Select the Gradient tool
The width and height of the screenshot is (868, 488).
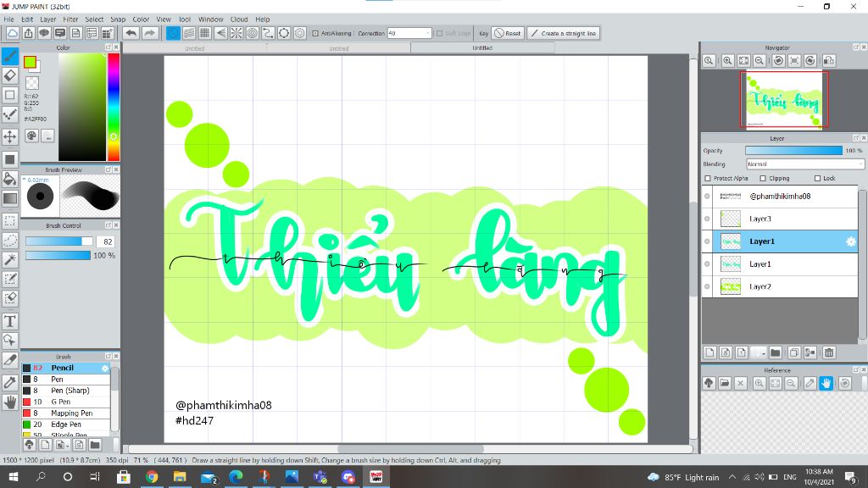[x=10, y=198]
